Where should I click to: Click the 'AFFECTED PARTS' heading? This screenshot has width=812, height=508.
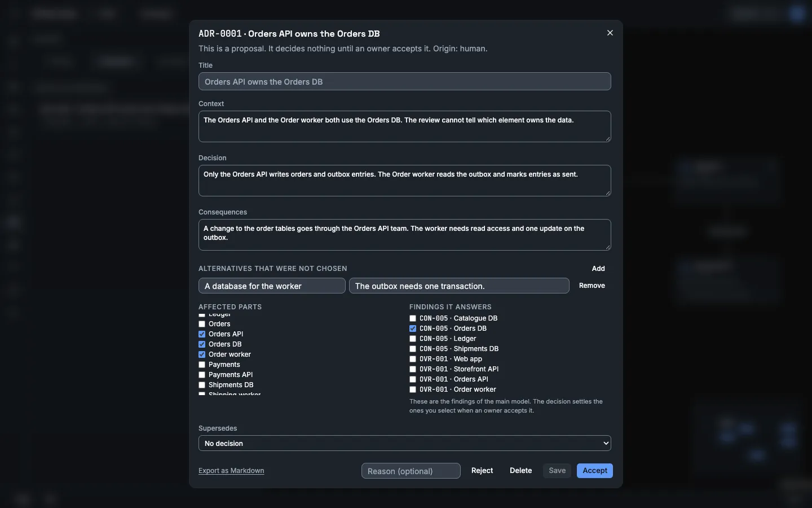(230, 307)
